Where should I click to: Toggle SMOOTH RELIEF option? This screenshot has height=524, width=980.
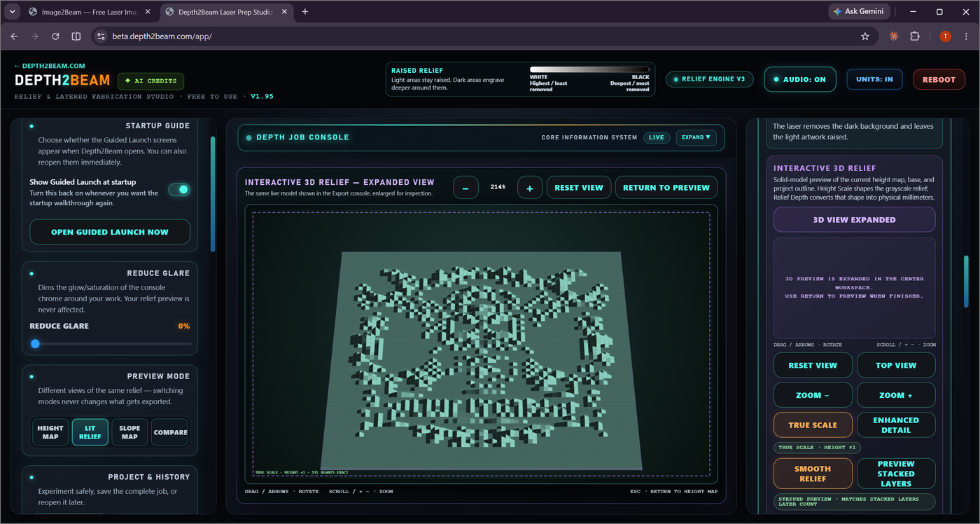(813, 474)
